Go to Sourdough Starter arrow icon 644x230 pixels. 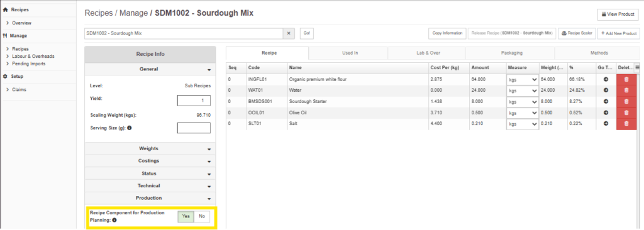click(606, 101)
